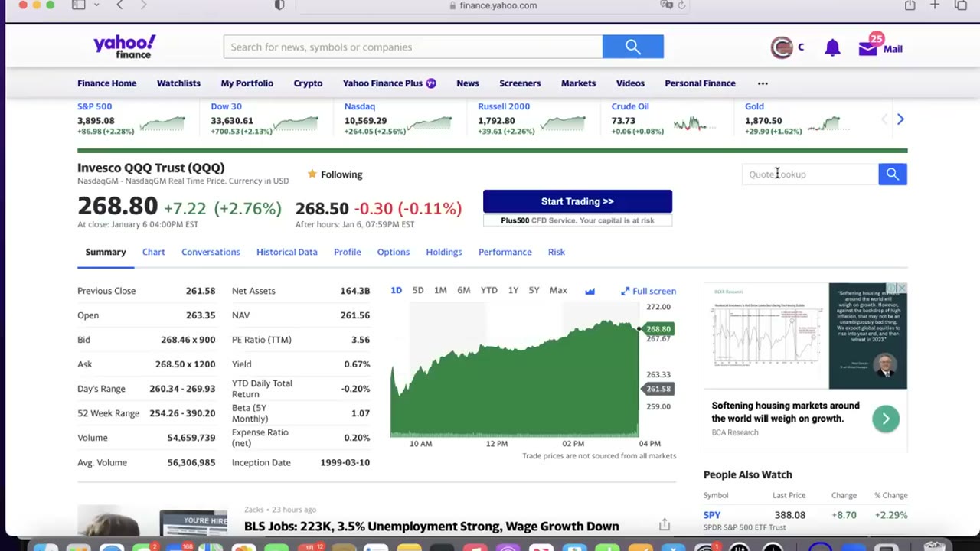Close the BCA Research advertisement
The image size is (980, 551).
tap(902, 289)
